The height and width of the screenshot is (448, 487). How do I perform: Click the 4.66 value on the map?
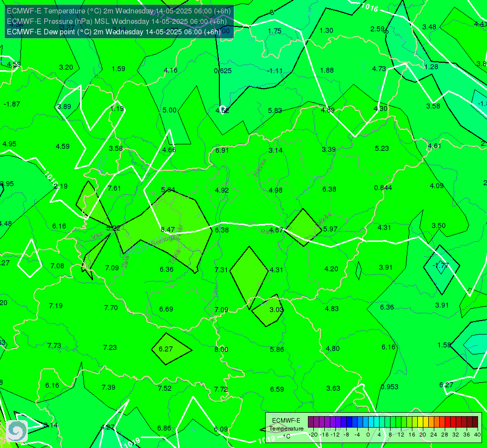[x=169, y=150]
